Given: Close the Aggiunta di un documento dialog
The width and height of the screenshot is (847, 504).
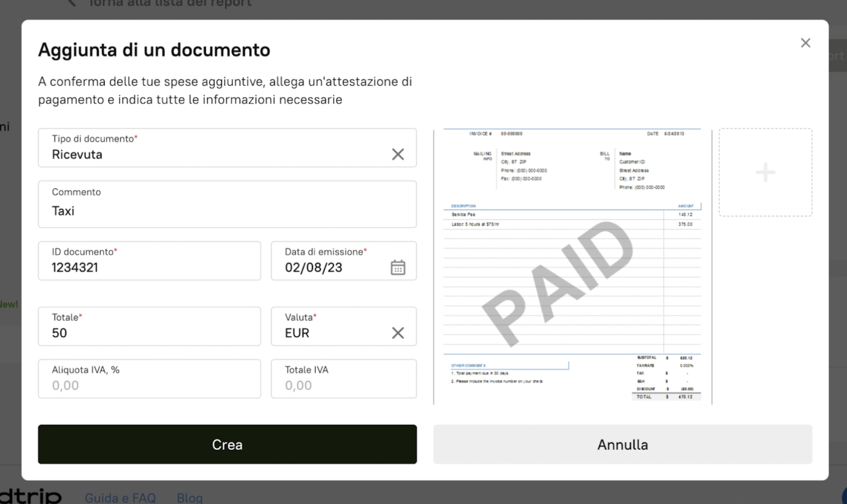Looking at the screenshot, I should 805,43.
